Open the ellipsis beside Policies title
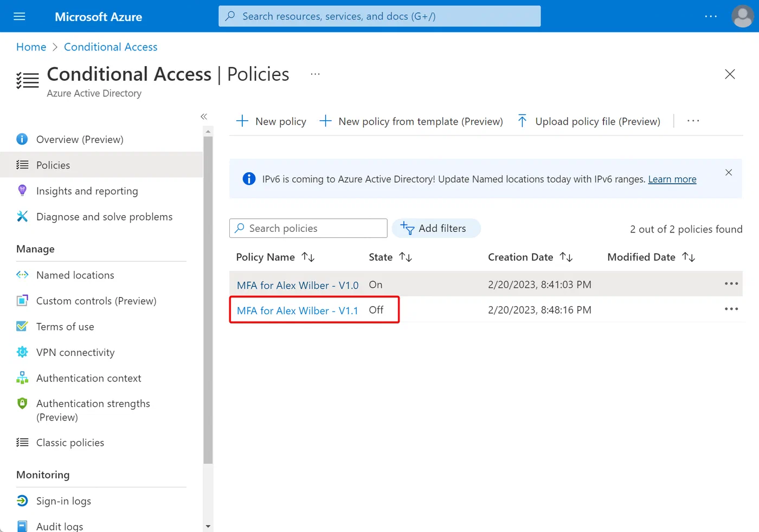Viewport: 759px width, 532px height. coord(315,74)
